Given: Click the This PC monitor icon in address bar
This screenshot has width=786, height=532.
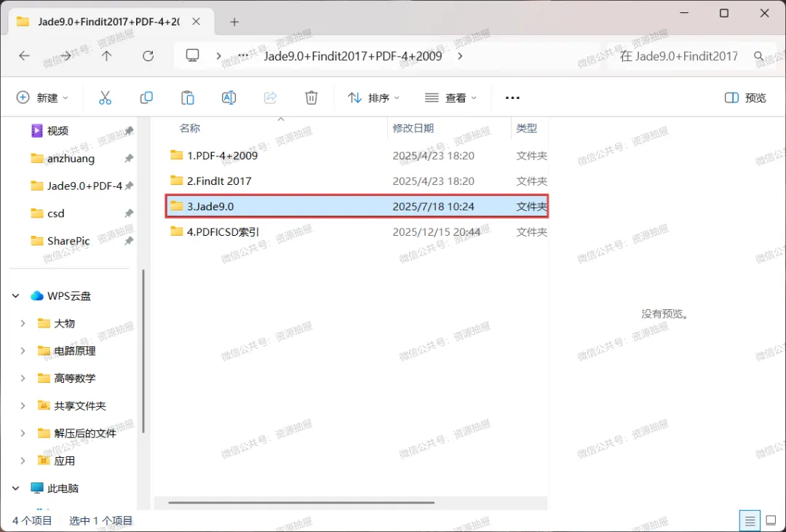Looking at the screenshot, I should (192, 55).
